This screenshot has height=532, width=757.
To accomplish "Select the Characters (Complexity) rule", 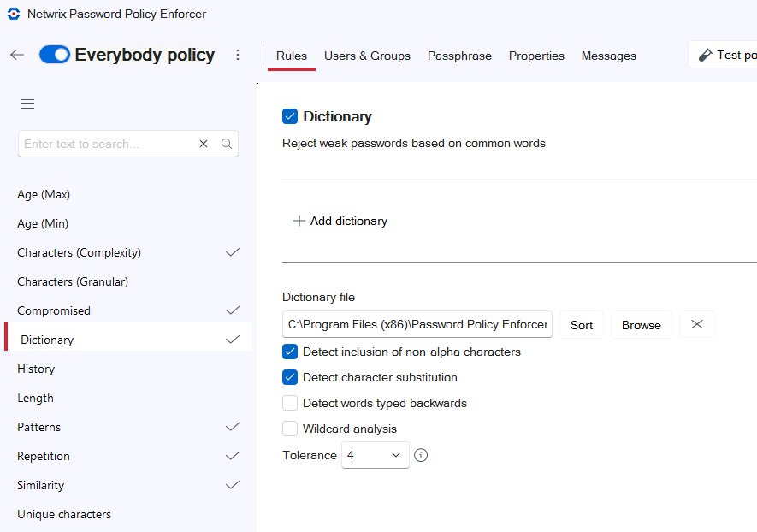I will click(128, 252).
